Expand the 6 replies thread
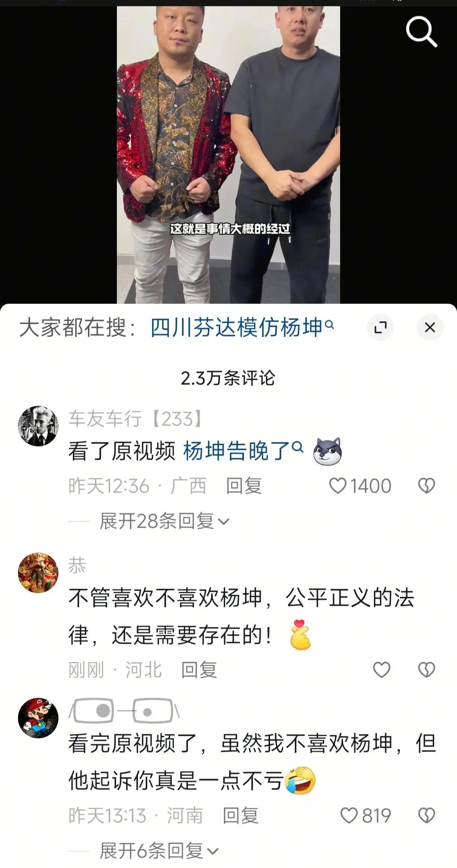The image size is (457, 868). point(159,851)
